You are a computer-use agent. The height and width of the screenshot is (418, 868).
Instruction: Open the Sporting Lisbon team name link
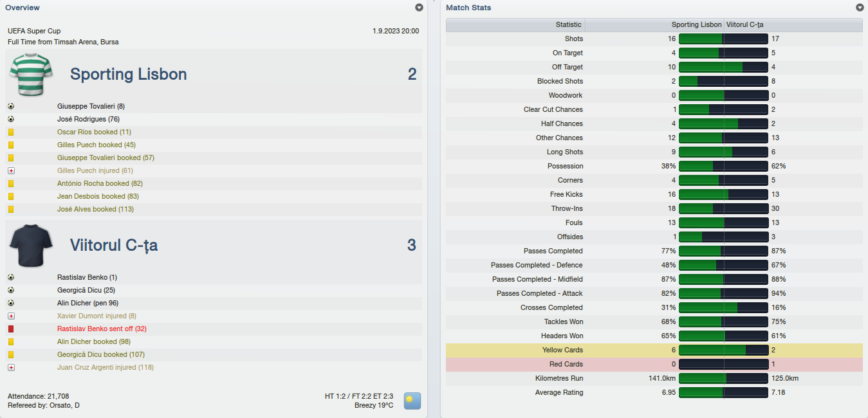coord(129,74)
